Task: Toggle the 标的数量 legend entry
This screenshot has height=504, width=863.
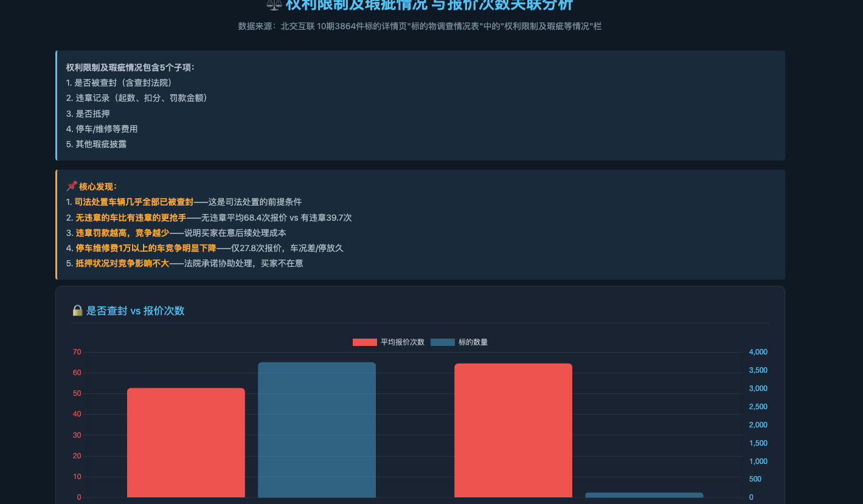Action: [459, 342]
